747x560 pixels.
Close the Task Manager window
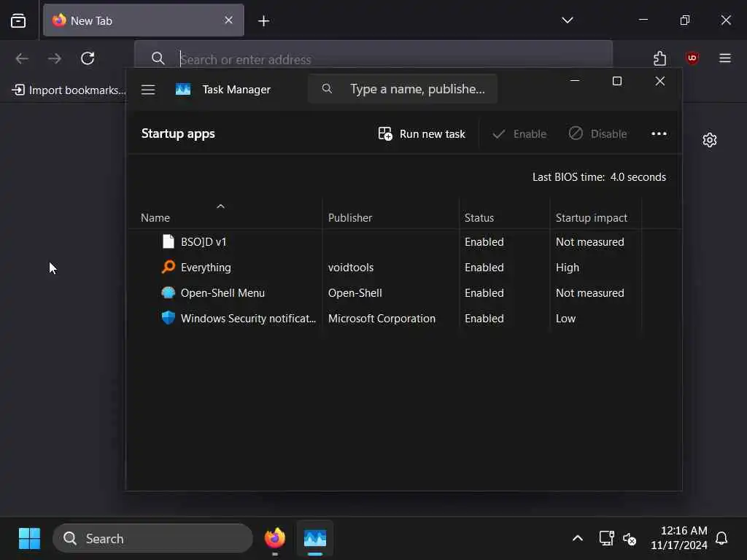(659, 81)
